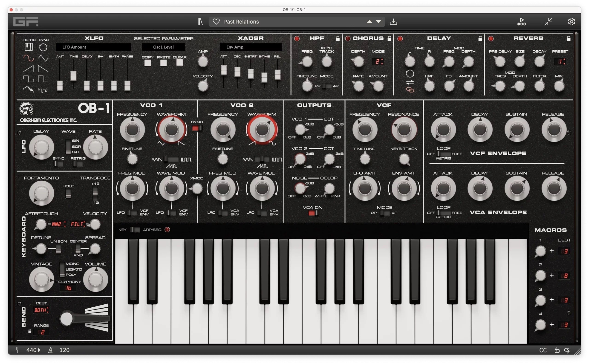
Task: Toggle the VCA ON switch
Action: point(313,213)
